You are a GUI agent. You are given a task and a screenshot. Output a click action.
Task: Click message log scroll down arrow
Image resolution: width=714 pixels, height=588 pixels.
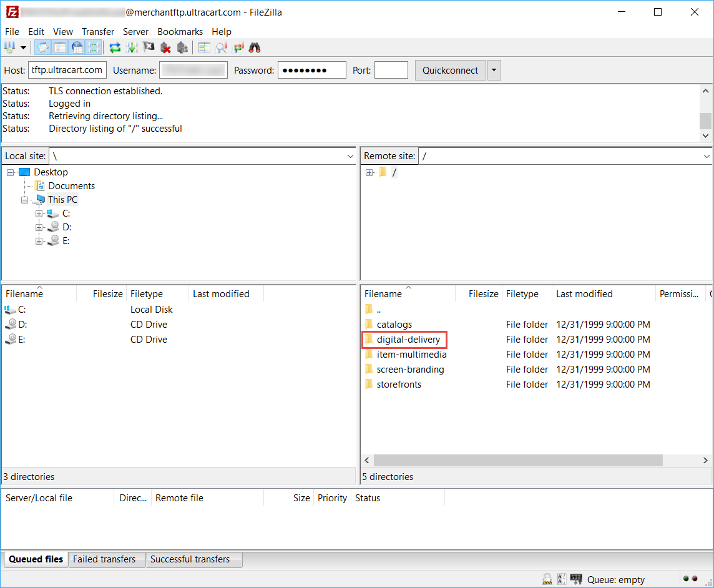click(x=705, y=135)
